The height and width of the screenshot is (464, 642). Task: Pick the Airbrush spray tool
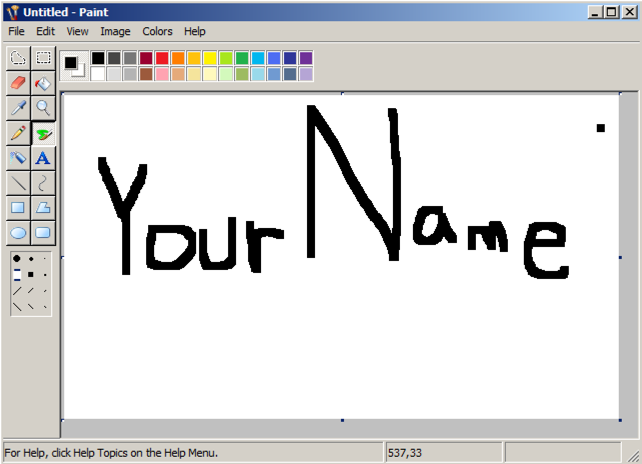[18, 158]
